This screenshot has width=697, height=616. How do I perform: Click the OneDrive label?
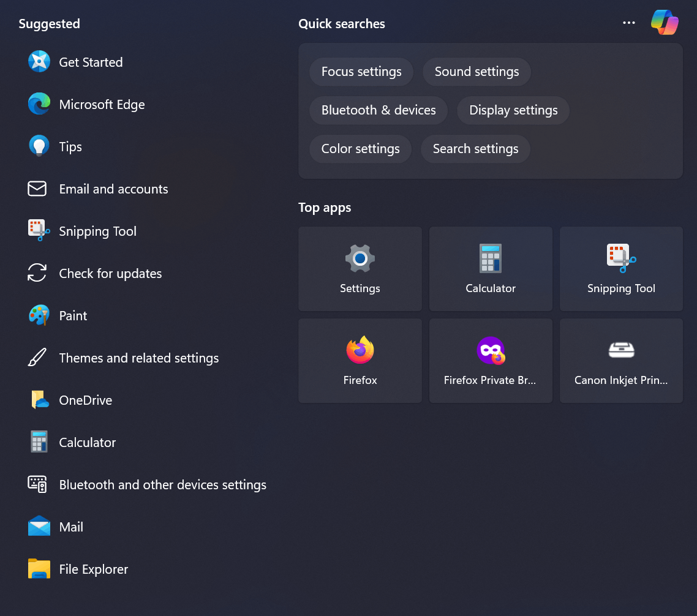85,400
